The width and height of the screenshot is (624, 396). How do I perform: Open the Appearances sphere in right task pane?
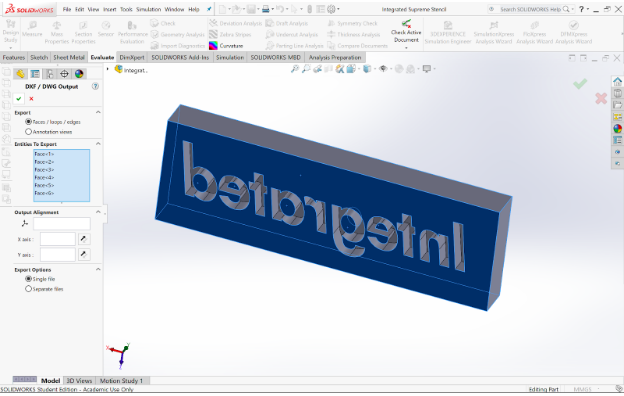tap(617, 129)
